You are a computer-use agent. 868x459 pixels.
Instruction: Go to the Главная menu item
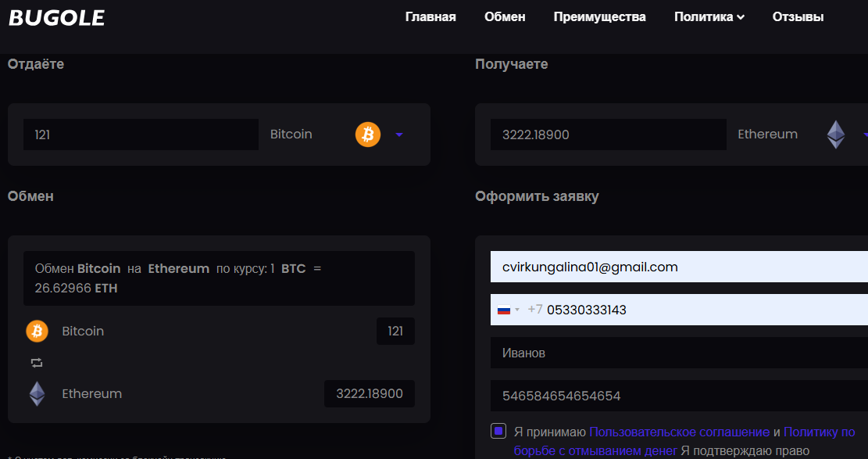(x=430, y=17)
